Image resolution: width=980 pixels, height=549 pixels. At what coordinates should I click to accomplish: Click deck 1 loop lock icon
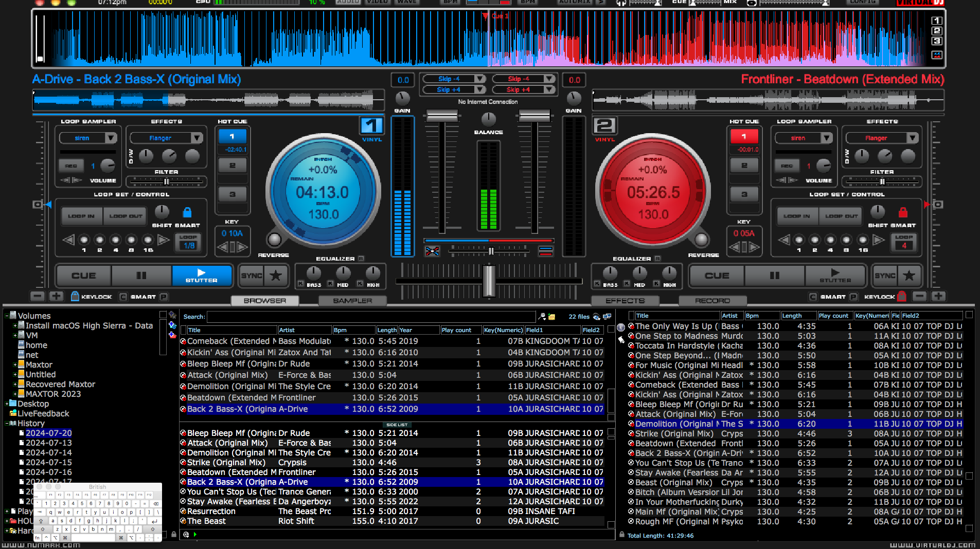[187, 212]
